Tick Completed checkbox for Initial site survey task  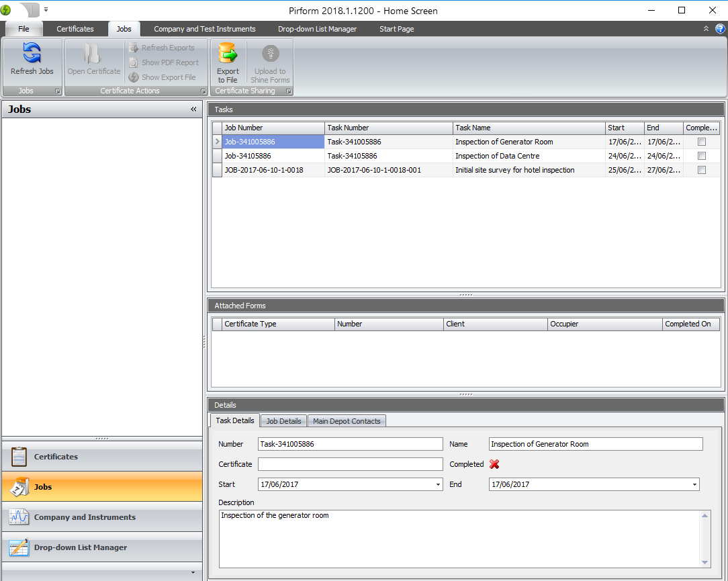pyautogui.click(x=702, y=170)
